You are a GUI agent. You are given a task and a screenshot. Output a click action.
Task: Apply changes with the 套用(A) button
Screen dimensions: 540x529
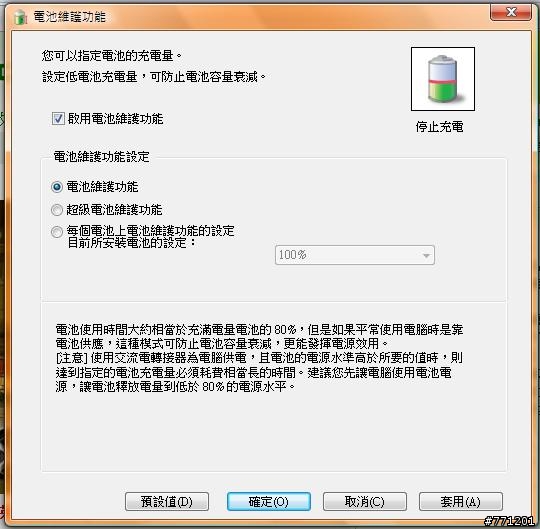point(460,501)
